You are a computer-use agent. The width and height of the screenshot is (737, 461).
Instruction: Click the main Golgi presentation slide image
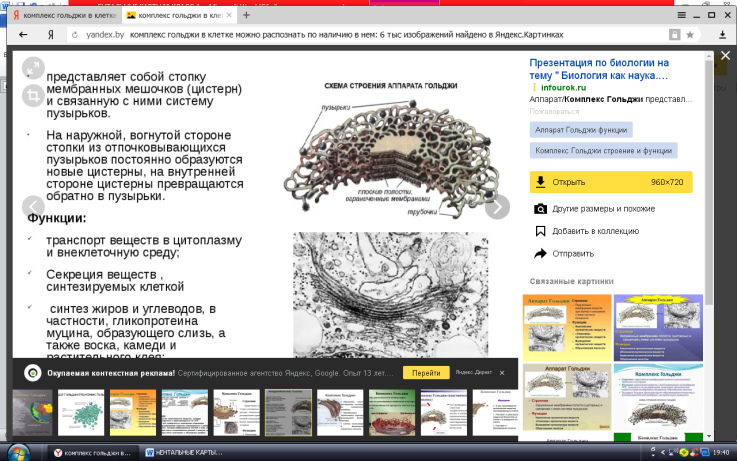point(265,204)
